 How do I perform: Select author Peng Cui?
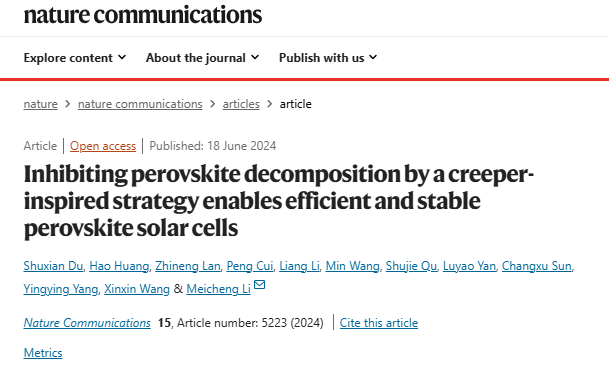click(250, 266)
